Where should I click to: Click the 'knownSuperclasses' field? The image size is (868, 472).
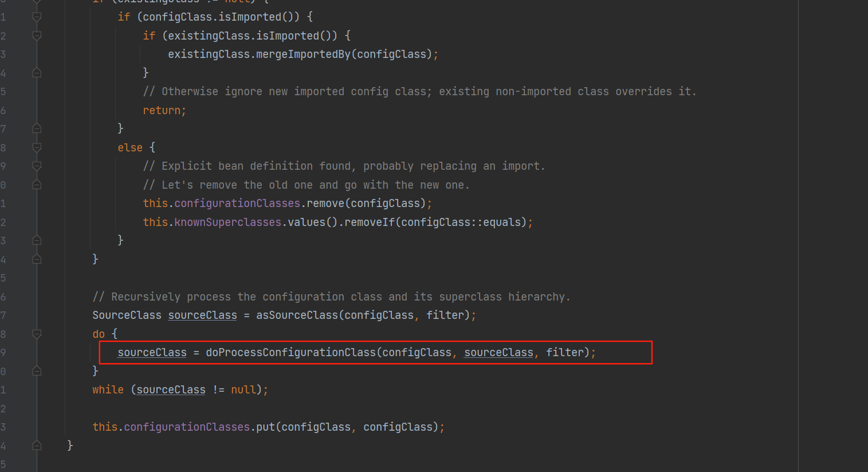(x=228, y=222)
